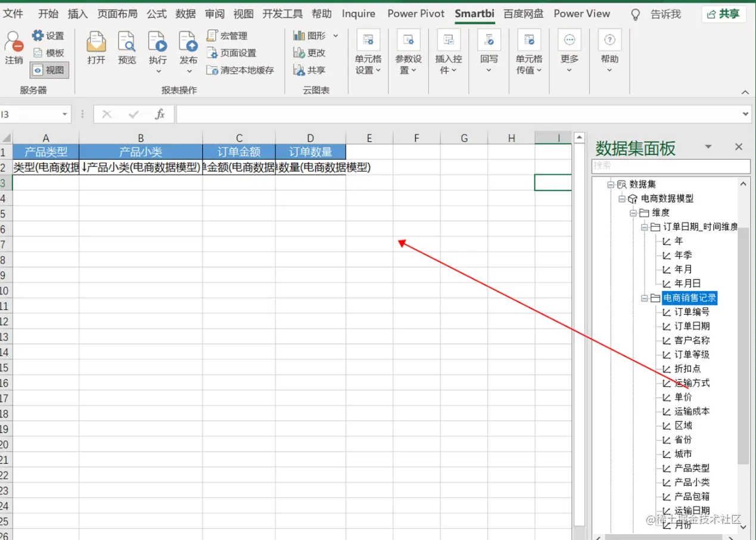Switch to the 百度网盘 ribbon tab

523,14
